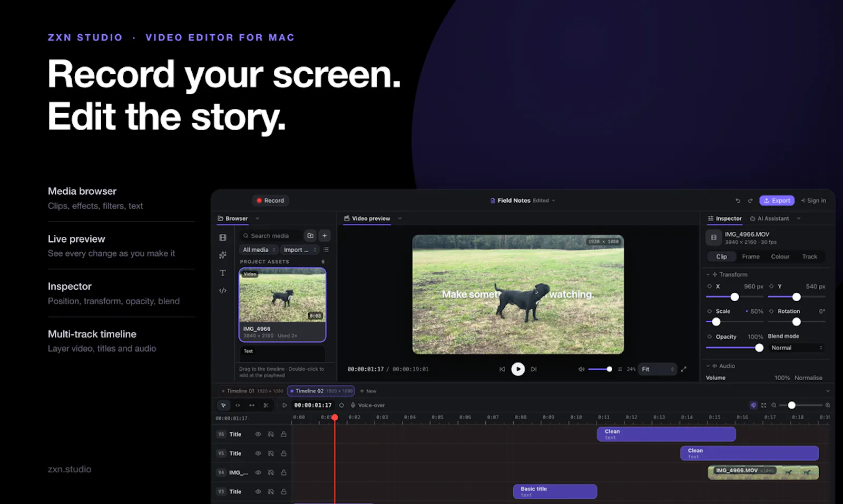
Task: Click the Search media field
Action: (x=271, y=235)
